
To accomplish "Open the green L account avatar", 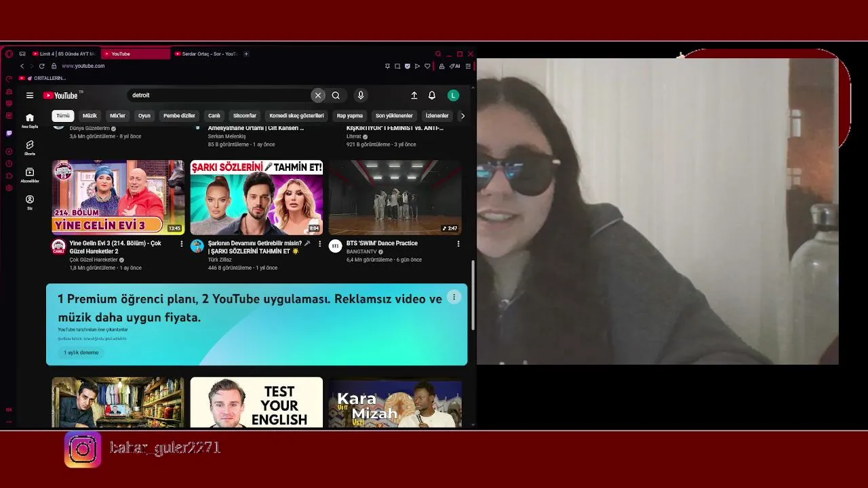I will (x=453, y=96).
